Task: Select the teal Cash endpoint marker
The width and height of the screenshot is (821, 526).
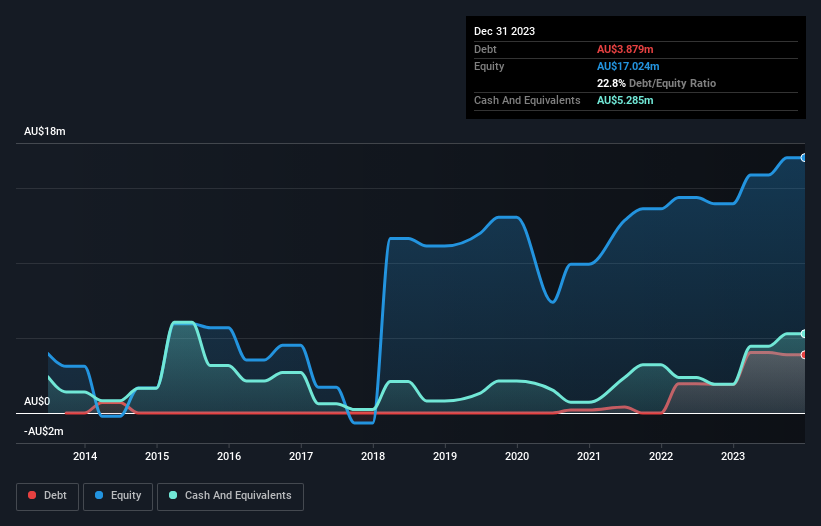Action: click(x=804, y=333)
